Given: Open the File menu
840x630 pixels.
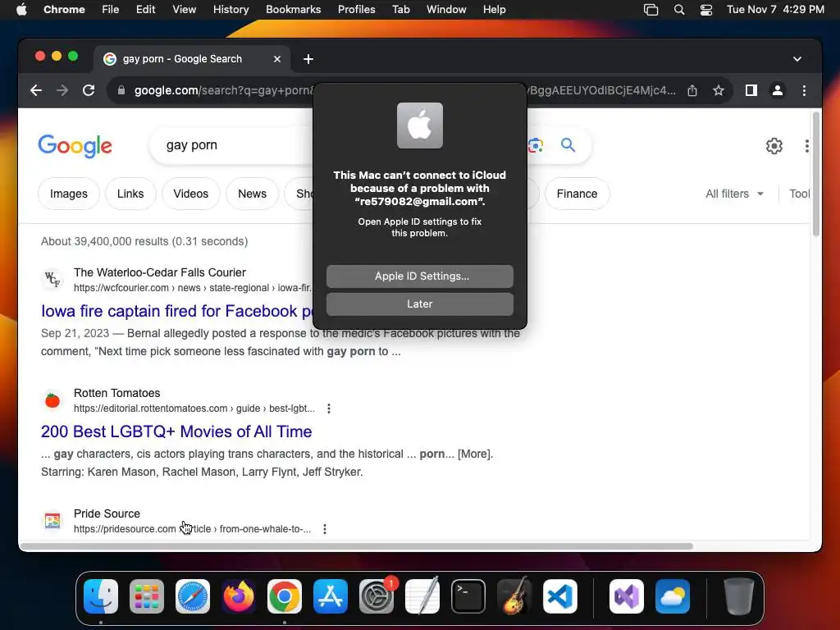Looking at the screenshot, I should click(111, 9).
